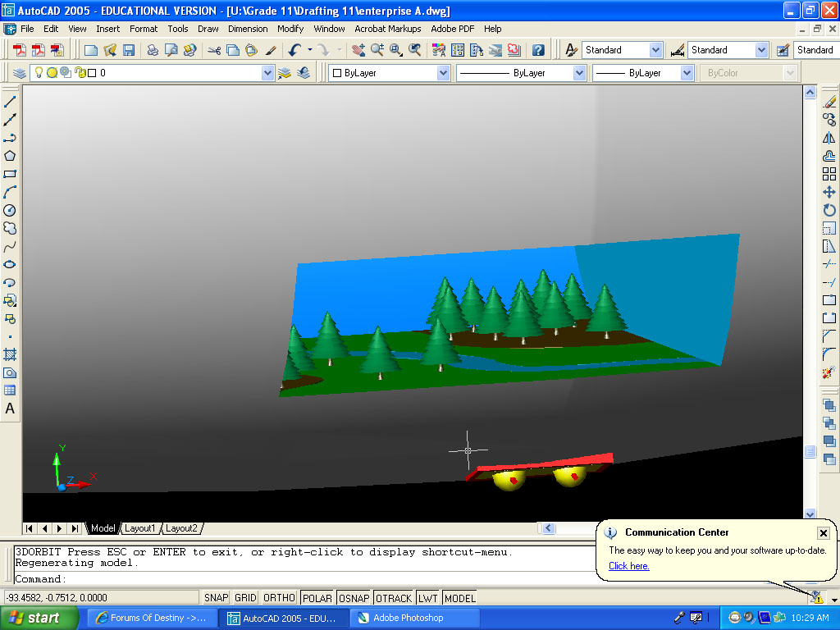Image resolution: width=840 pixels, height=630 pixels.
Task: Follow the 'Click here.' Communication Center link
Action: click(x=628, y=566)
